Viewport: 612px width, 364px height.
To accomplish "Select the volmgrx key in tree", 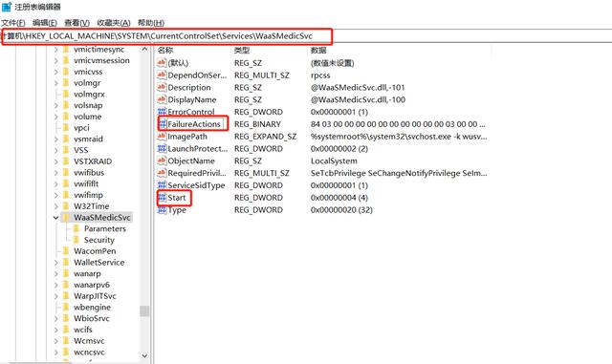I will (x=89, y=95).
